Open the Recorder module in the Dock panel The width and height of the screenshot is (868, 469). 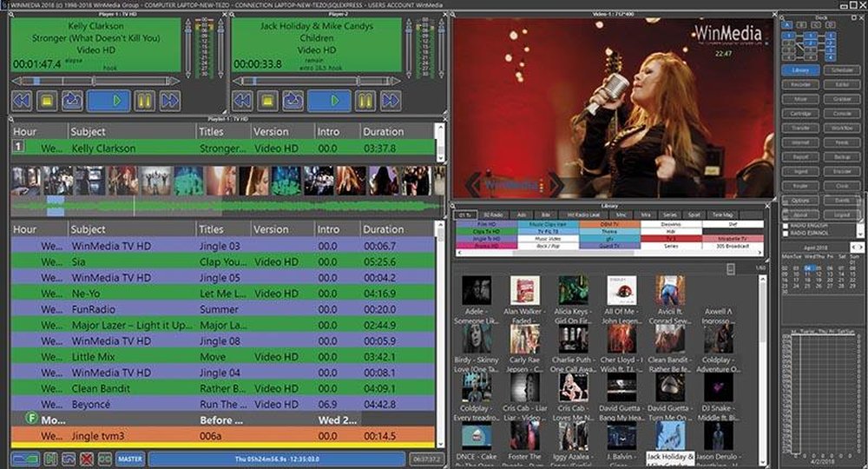(x=800, y=85)
